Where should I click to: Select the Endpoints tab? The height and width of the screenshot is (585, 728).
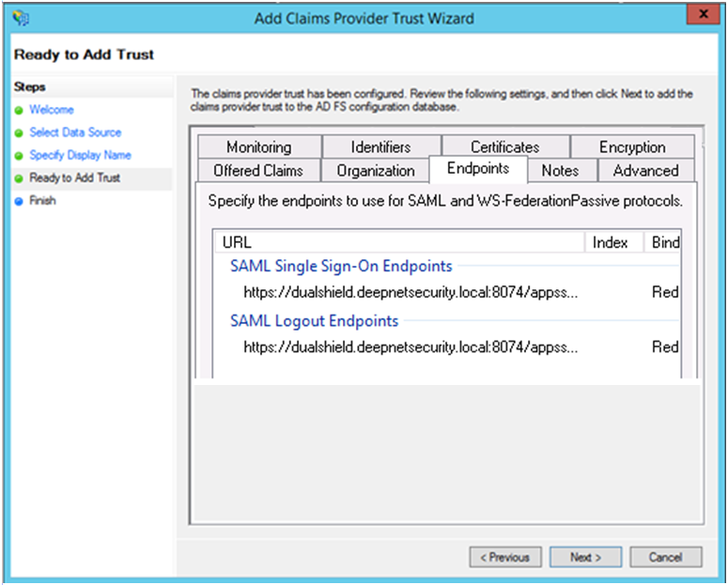pos(478,169)
